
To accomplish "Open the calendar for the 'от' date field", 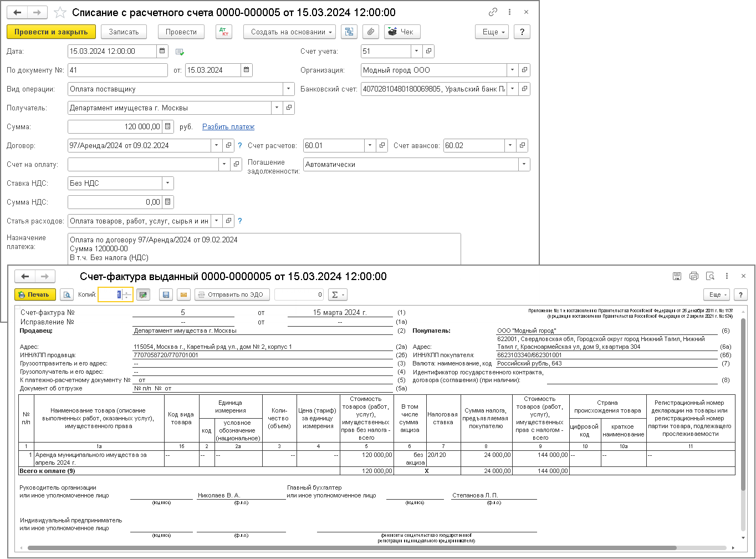I will click(x=247, y=70).
